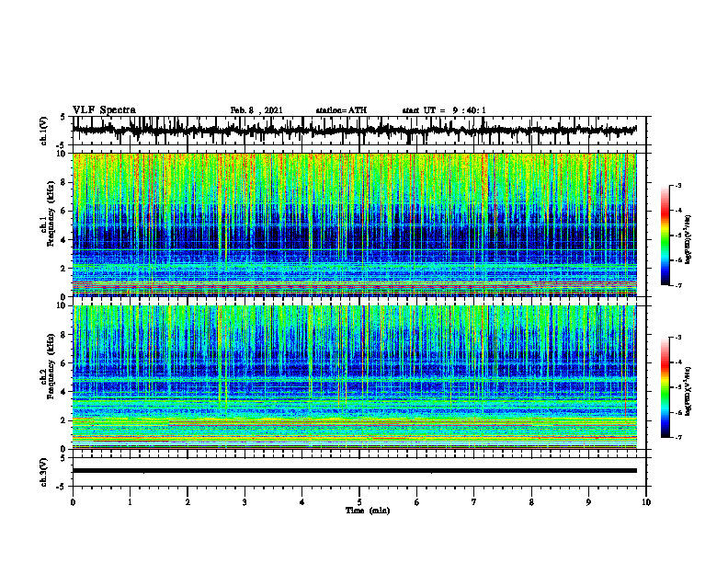Click time axis tick label "1"
728x563 pixels.
130,502
